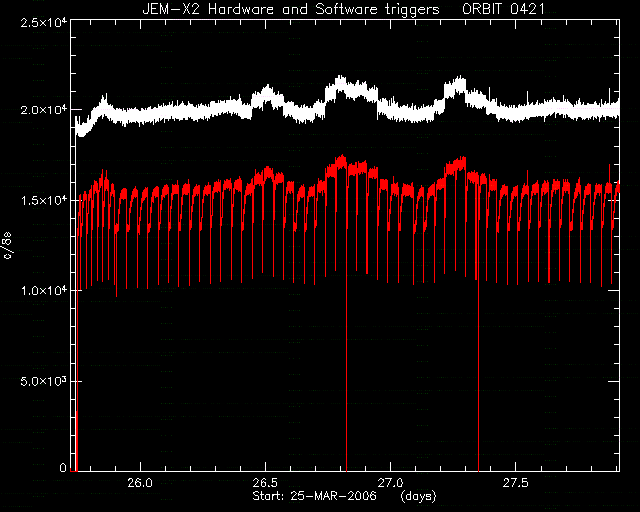Viewport: 640px width, 512px height.
Task: Click the JEM-X2 Hardware and Software triggers title
Action: coord(291,9)
